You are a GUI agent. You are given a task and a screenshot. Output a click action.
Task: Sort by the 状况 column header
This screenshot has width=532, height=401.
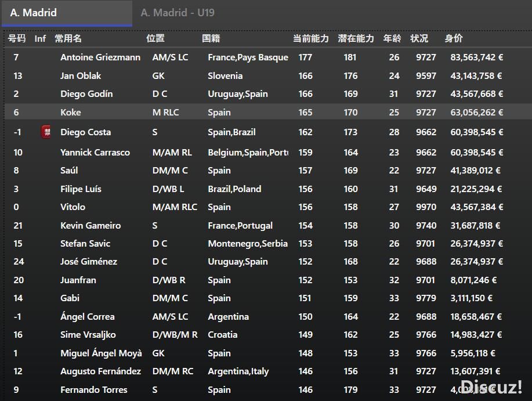[x=419, y=38]
